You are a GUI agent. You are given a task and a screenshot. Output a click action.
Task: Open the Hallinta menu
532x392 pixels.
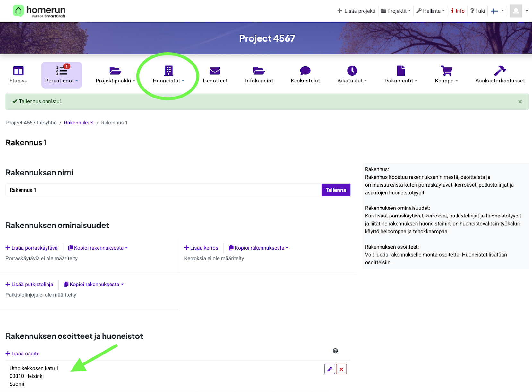(431, 11)
